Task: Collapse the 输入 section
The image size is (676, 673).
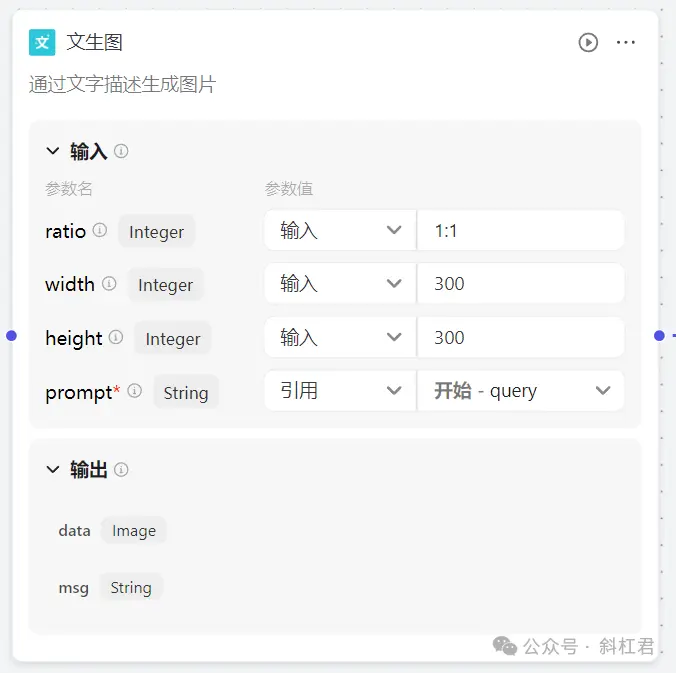Action: pyautogui.click(x=53, y=151)
